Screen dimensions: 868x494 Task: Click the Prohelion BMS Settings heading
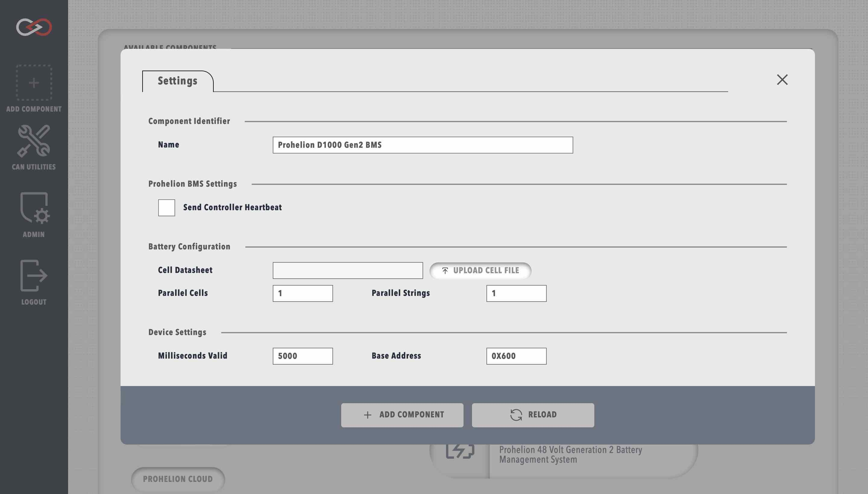point(193,184)
